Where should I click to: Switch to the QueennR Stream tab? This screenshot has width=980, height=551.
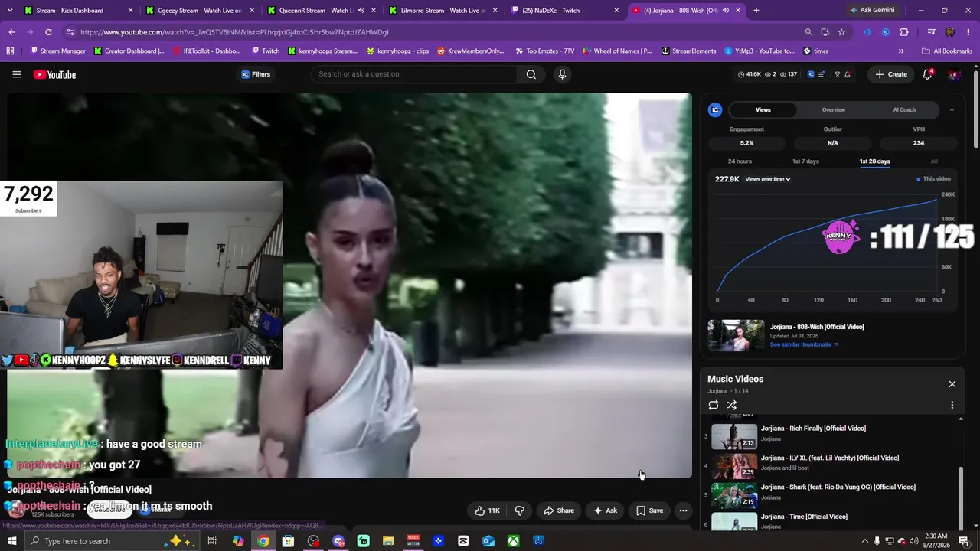(x=322, y=11)
